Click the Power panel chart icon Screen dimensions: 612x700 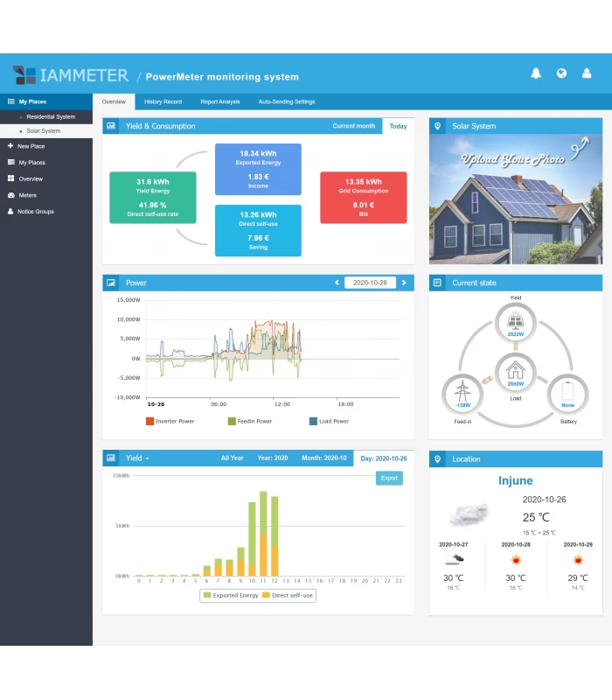coord(111,283)
